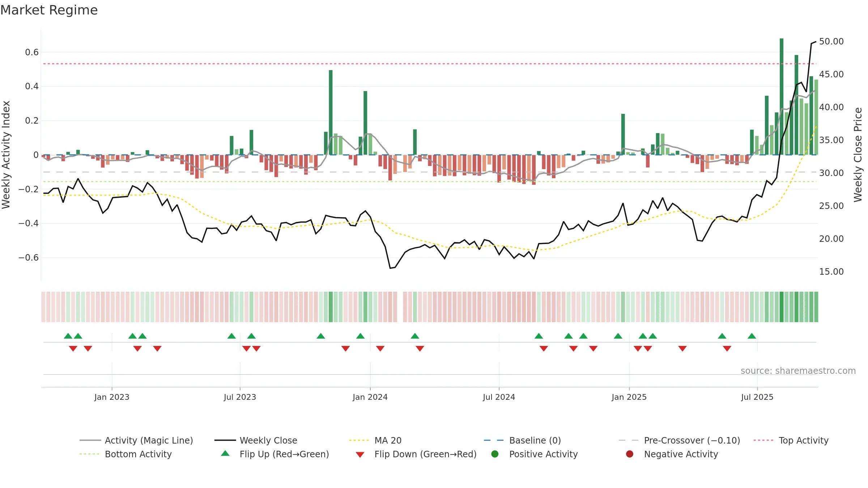The image size is (868, 488).
Task: Toggle the MA 20 legend entry
Action: click(375, 440)
